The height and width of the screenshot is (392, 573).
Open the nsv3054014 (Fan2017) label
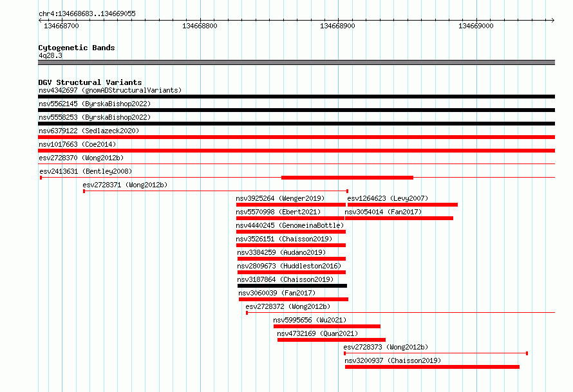click(383, 212)
